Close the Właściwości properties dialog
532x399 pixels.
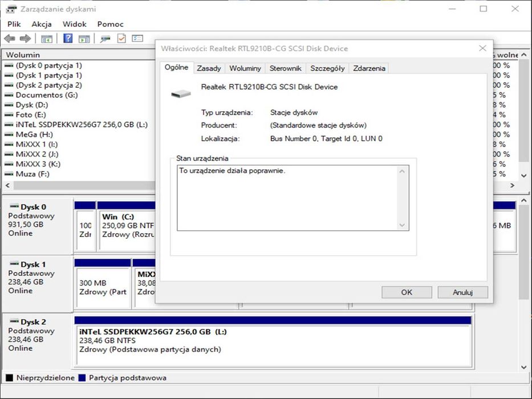coord(482,48)
